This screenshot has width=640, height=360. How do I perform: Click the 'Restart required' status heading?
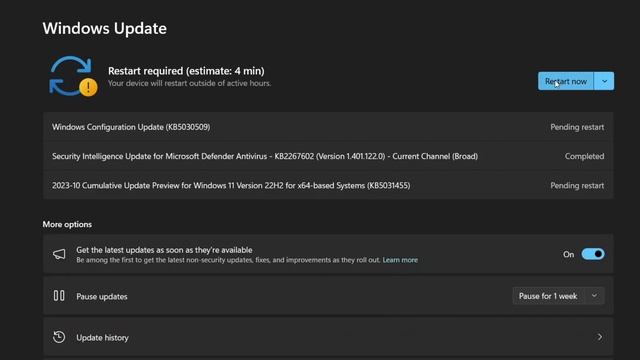pos(186,71)
